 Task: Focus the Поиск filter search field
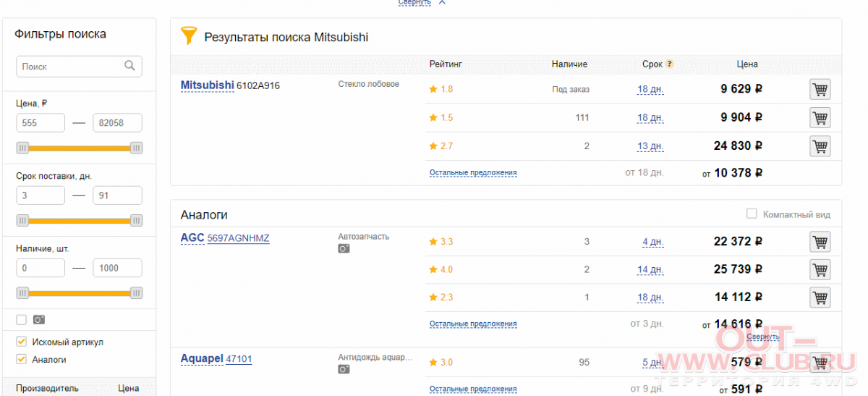click(x=79, y=66)
